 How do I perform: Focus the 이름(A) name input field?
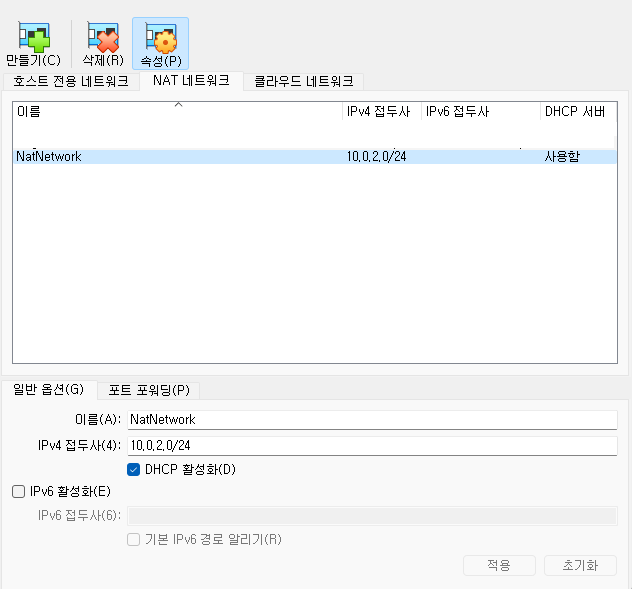pos(372,420)
